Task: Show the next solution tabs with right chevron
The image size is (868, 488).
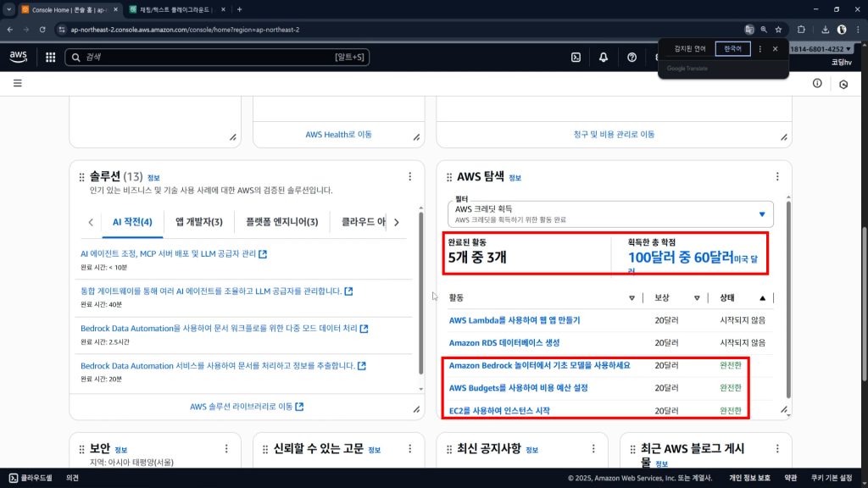Action: click(397, 222)
